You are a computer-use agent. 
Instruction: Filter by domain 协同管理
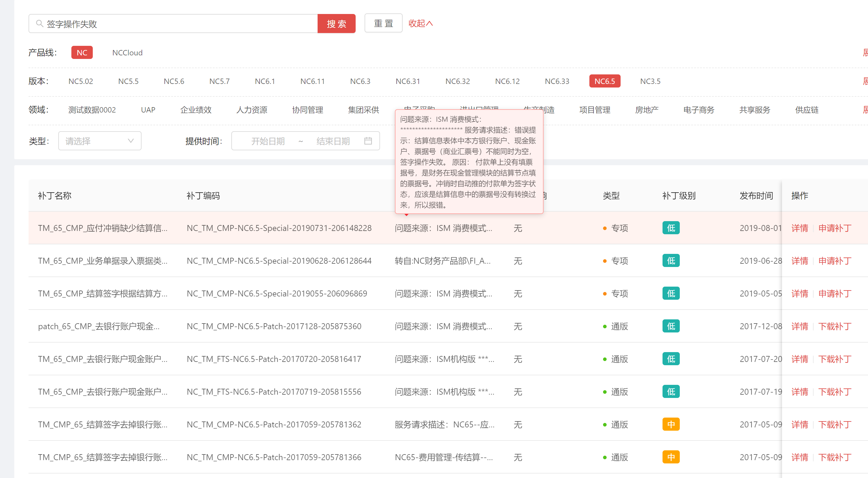pyautogui.click(x=308, y=110)
